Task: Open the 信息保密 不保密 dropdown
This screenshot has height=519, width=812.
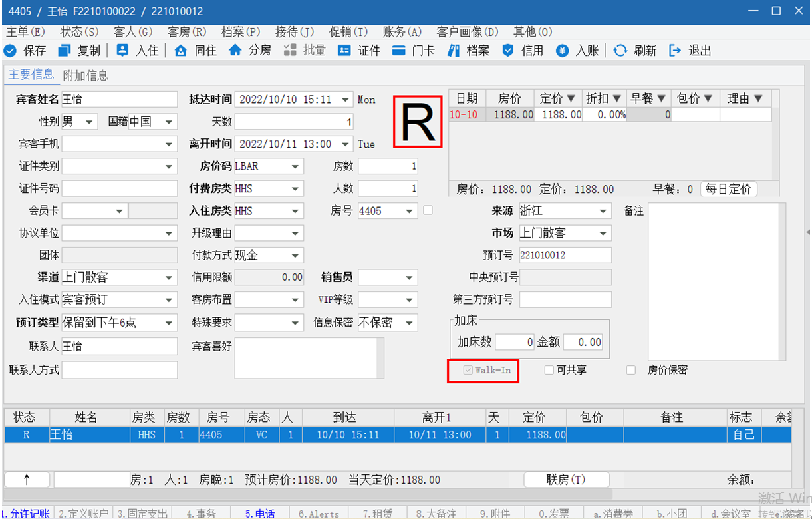Action: 410,323
